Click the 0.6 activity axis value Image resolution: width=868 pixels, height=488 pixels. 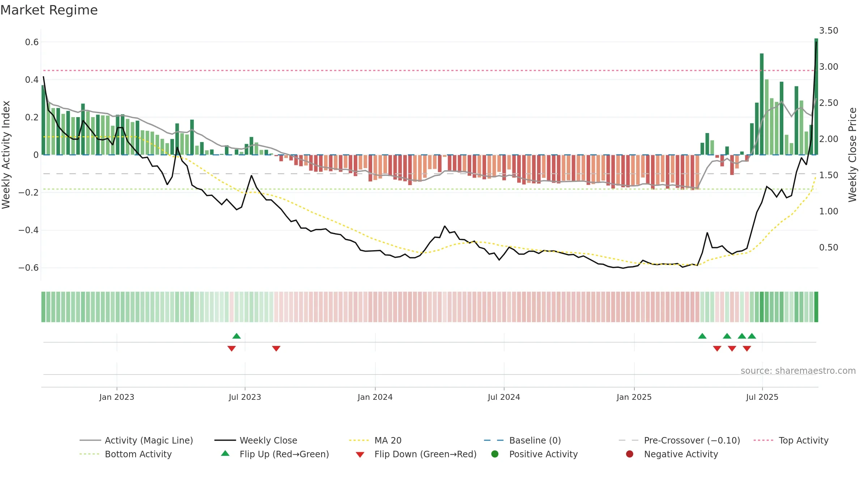[32, 42]
